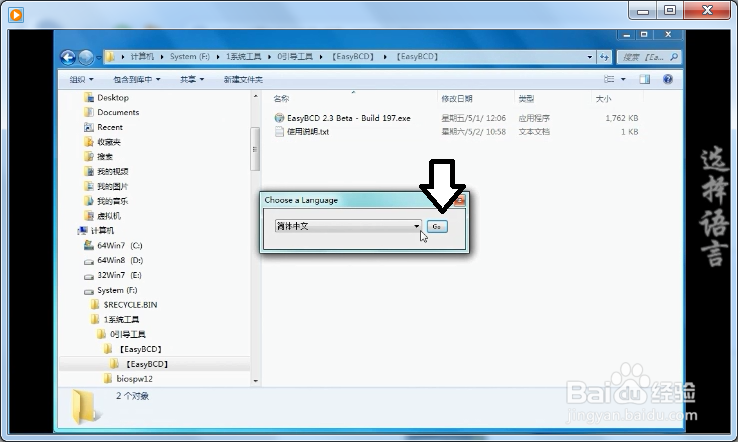738x442 pixels.
Task: Select 我的视频 folder in tree
Action: coord(112,171)
